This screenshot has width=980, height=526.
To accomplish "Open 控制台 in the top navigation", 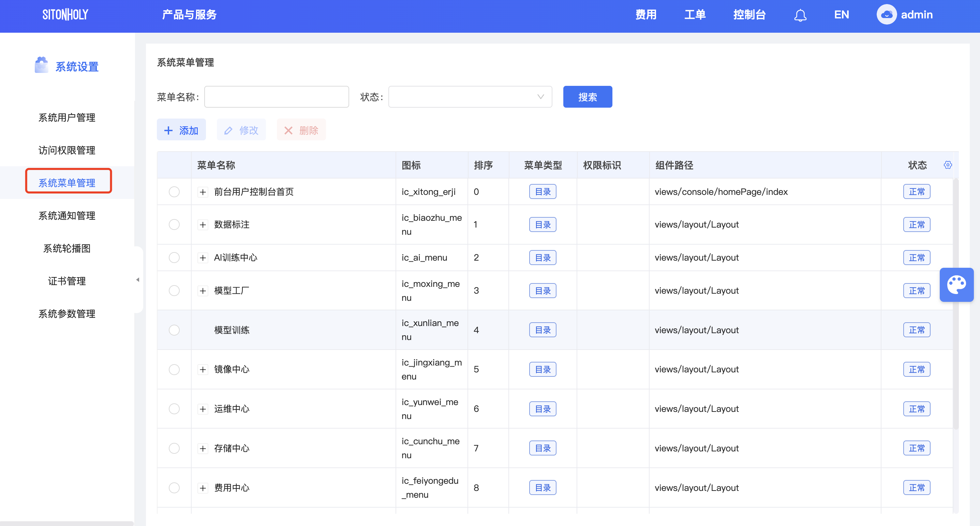I will click(749, 15).
